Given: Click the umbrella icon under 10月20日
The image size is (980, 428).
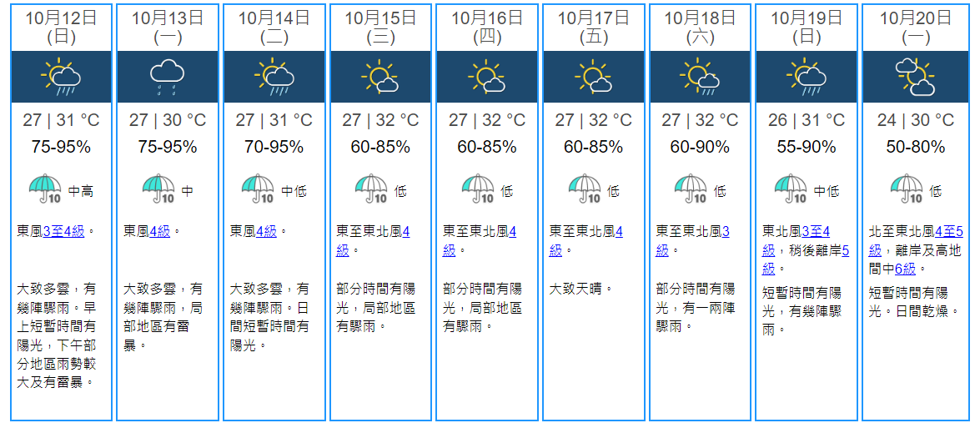Looking at the screenshot, I should pos(906,189).
